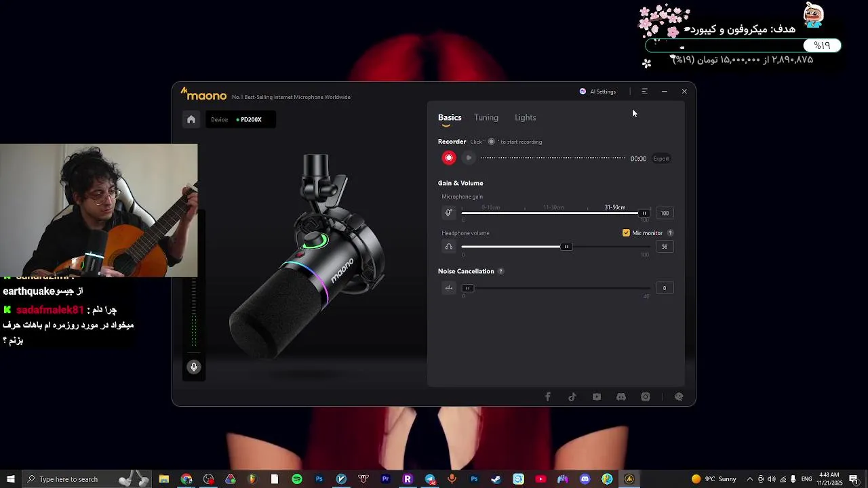
Task: Open the volume control in system tray
Action: (772, 479)
